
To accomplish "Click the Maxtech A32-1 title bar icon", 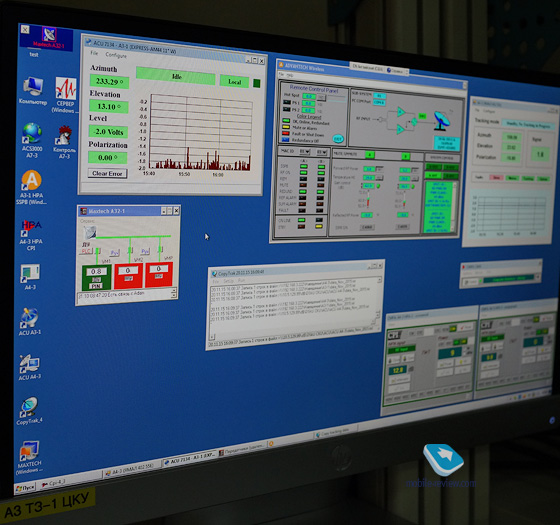I will pos(84,211).
